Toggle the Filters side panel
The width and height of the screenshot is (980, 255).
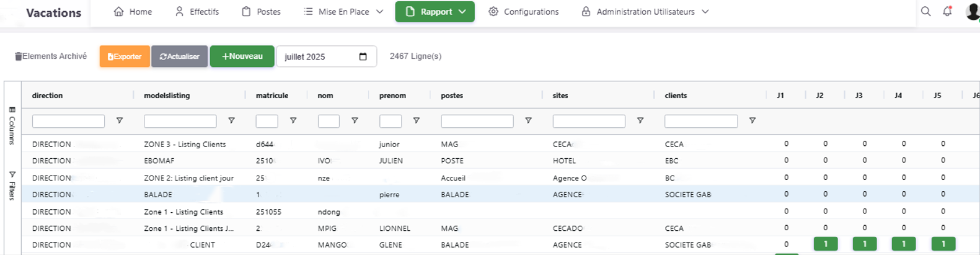12,186
